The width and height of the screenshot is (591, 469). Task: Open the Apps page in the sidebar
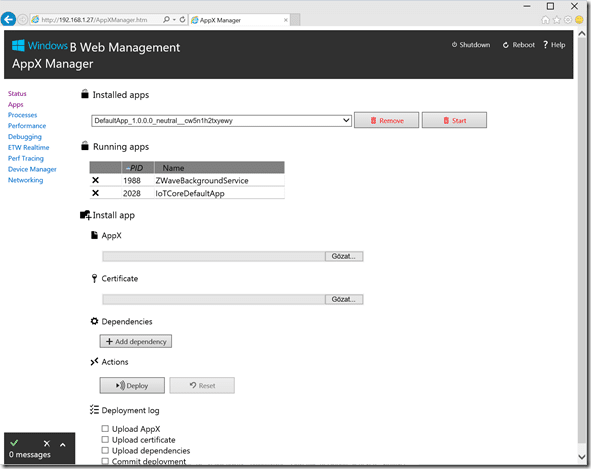coord(16,104)
